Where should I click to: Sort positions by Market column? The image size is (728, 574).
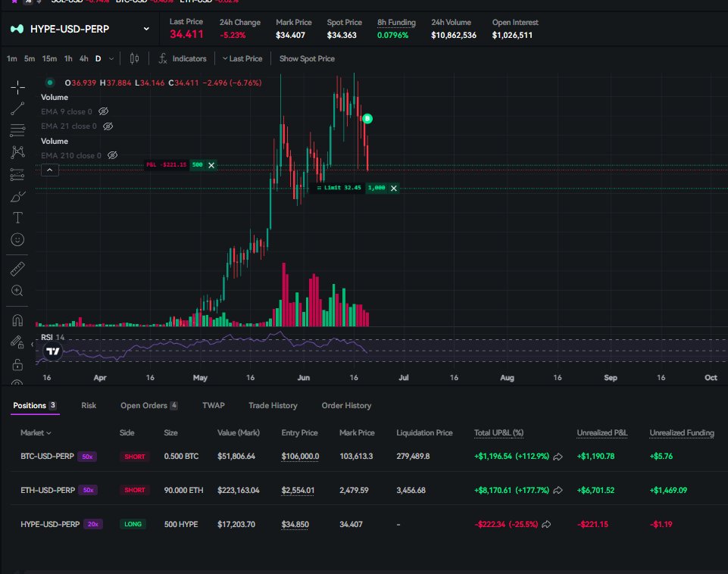click(36, 432)
